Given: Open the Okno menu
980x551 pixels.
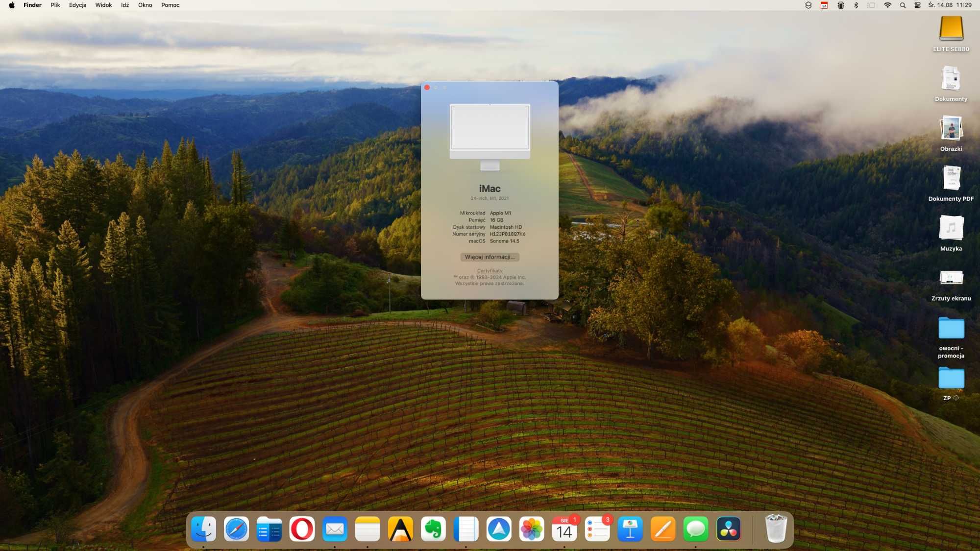Looking at the screenshot, I should [145, 5].
